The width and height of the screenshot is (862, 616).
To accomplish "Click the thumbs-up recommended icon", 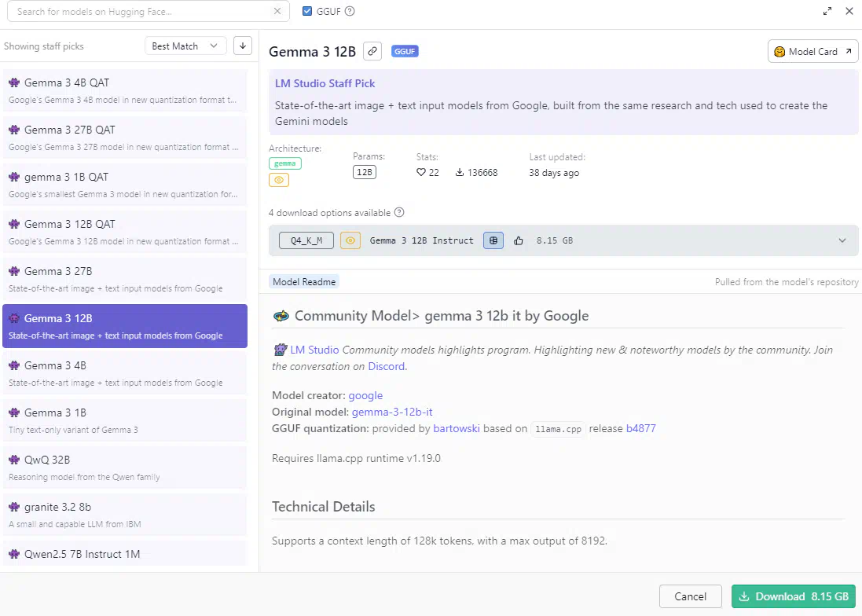I will pyautogui.click(x=519, y=240).
